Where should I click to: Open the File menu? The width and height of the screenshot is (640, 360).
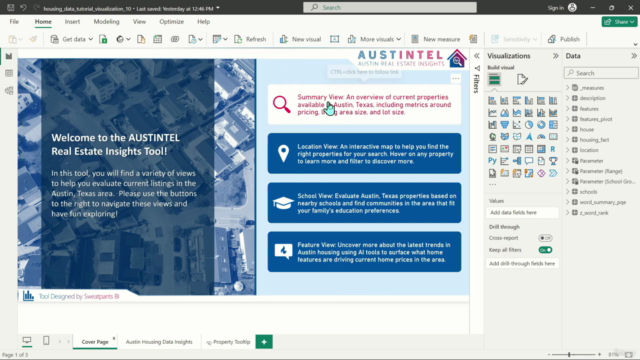click(x=14, y=22)
